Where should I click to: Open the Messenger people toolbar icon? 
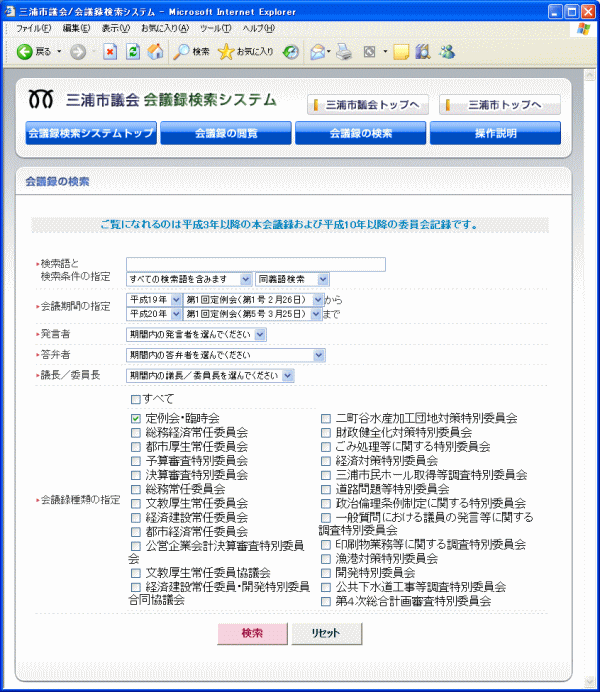447,52
